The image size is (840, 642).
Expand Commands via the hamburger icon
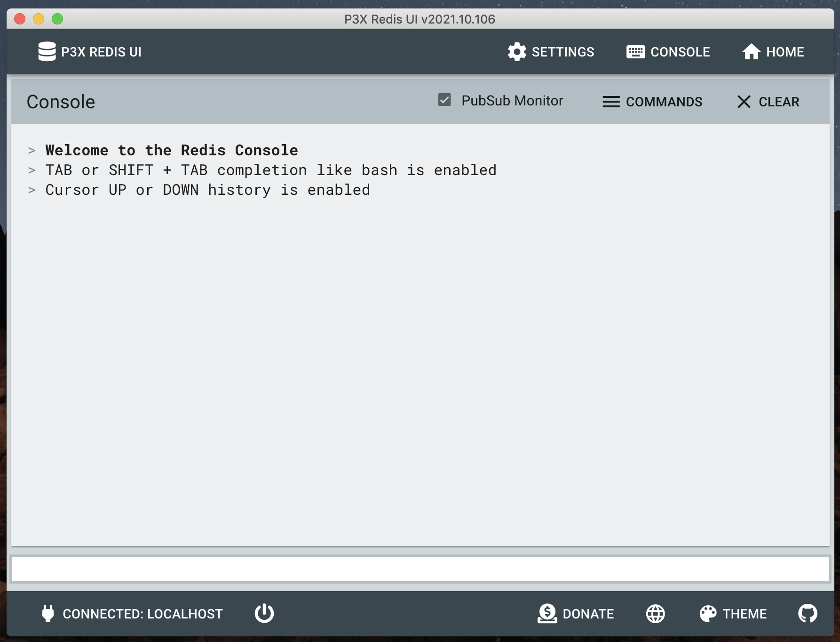pyautogui.click(x=610, y=102)
